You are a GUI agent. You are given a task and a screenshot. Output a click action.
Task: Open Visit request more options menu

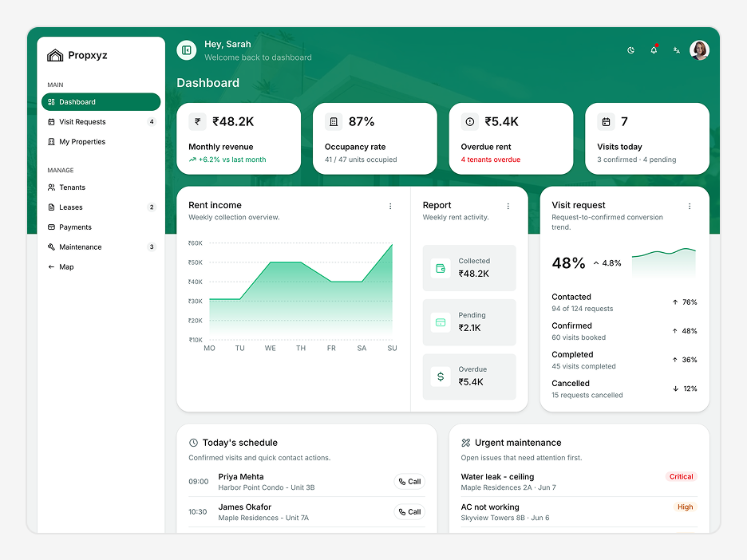pyautogui.click(x=690, y=206)
